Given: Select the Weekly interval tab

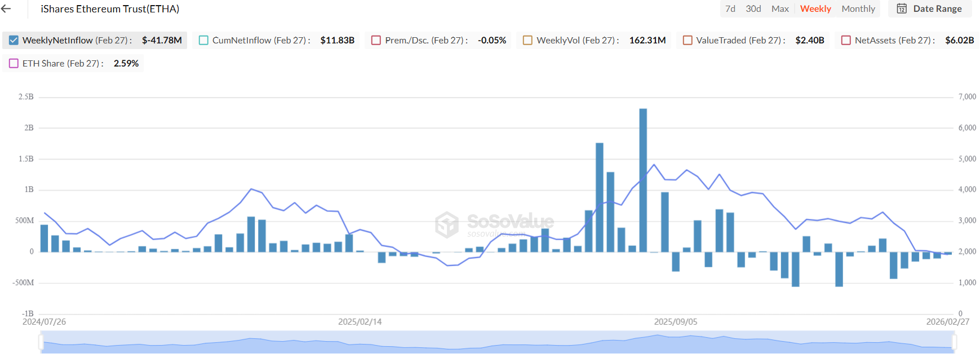Looking at the screenshot, I should coord(815,8).
